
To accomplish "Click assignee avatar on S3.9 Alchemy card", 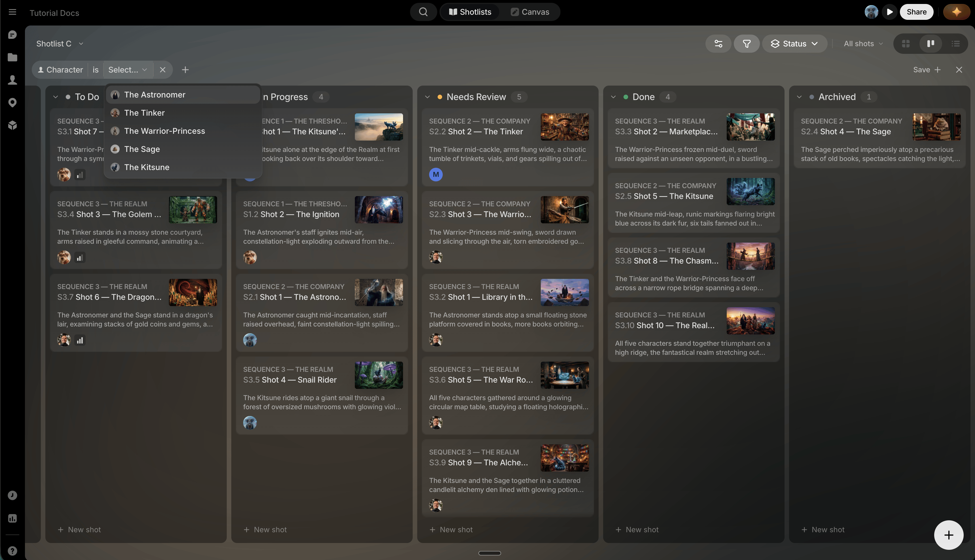I will tap(436, 505).
